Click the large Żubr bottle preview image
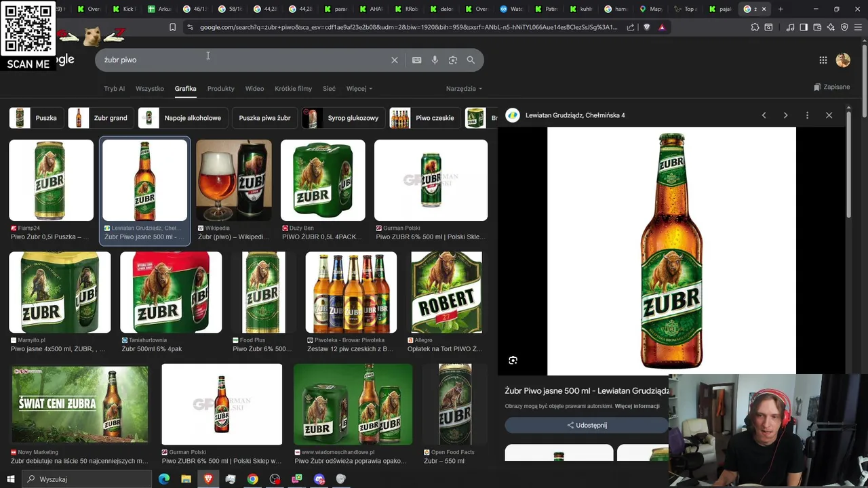Image resolution: width=868 pixels, height=488 pixels. pyautogui.click(x=671, y=251)
